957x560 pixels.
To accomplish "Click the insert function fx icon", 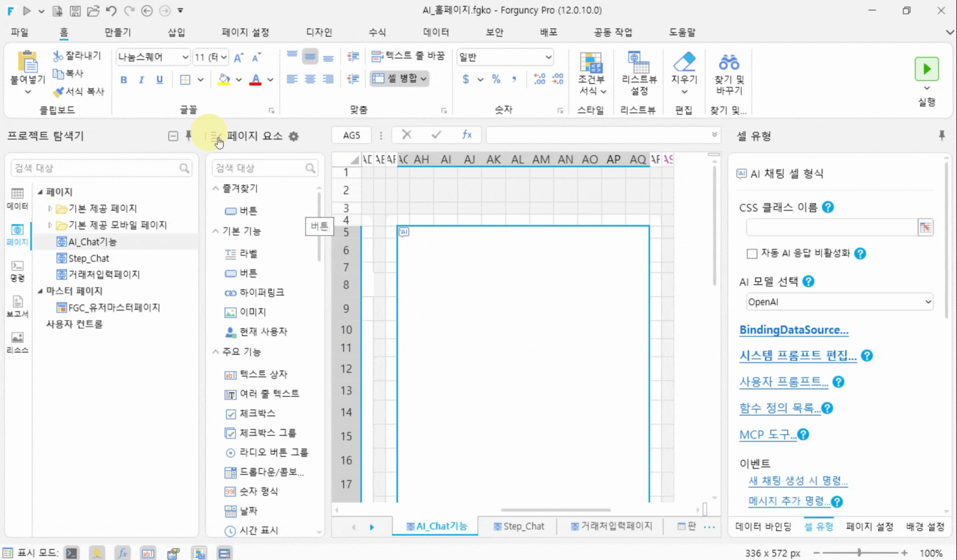I will click(x=467, y=135).
